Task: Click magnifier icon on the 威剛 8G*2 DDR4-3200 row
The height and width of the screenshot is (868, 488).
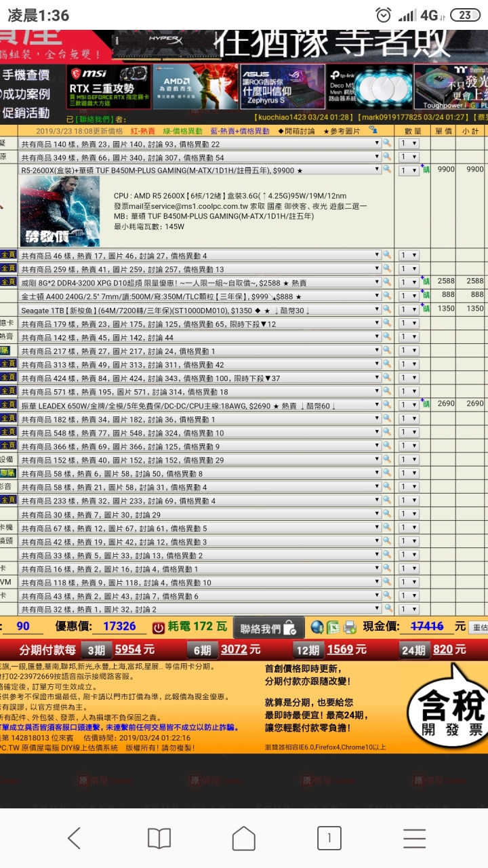Action: click(x=387, y=281)
